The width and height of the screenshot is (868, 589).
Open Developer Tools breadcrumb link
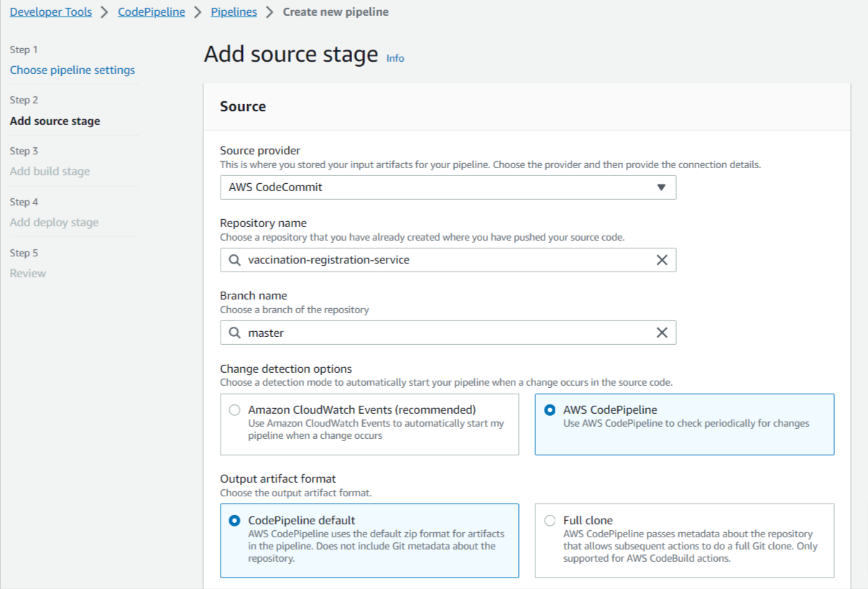point(51,12)
